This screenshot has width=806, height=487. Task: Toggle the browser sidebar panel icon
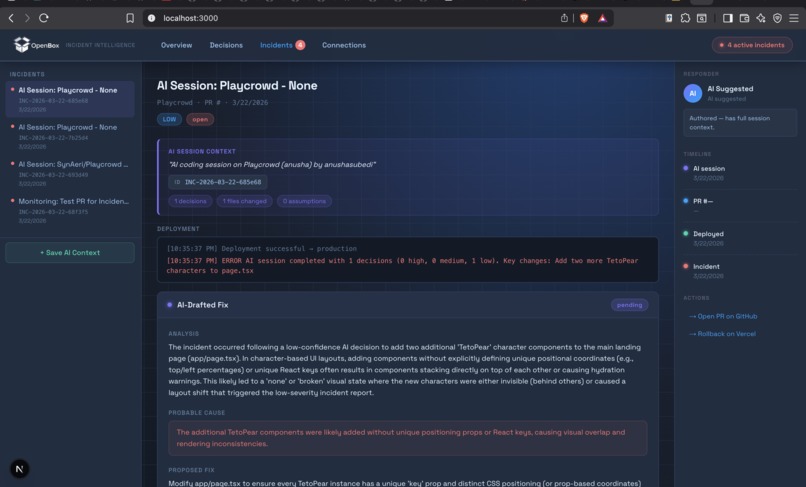pos(727,18)
